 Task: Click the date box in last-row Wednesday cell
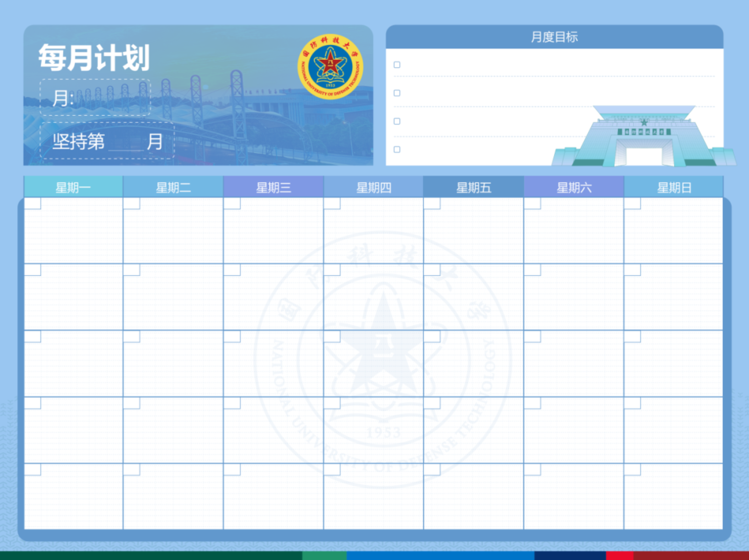pos(232,470)
